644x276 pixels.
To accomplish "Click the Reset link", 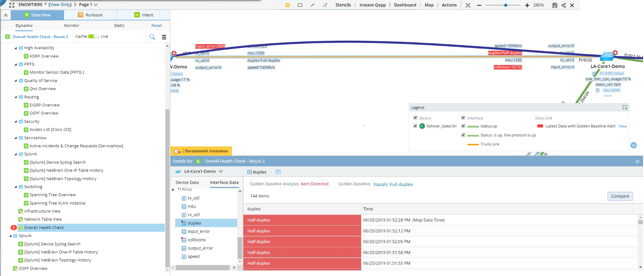I will [157, 26].
